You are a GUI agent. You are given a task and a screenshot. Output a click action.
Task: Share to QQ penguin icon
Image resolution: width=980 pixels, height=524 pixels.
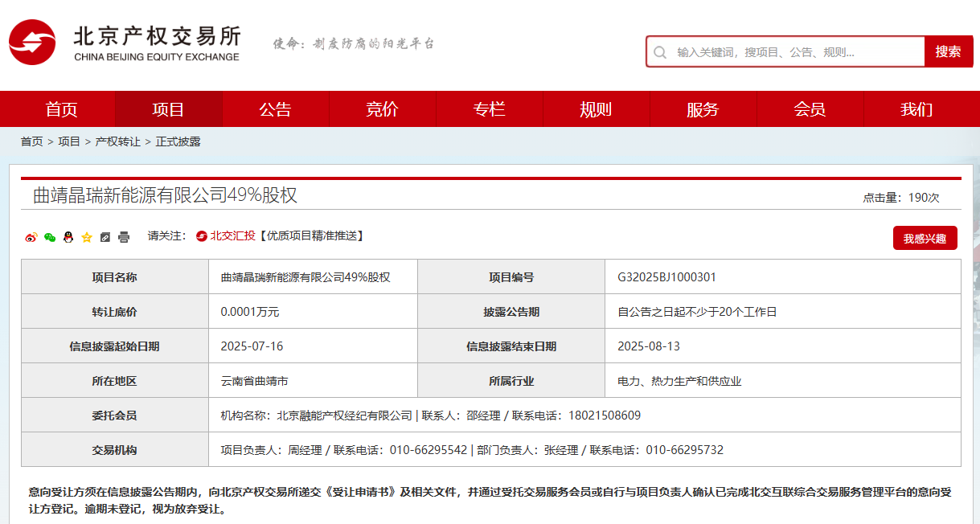click(68, 237)
